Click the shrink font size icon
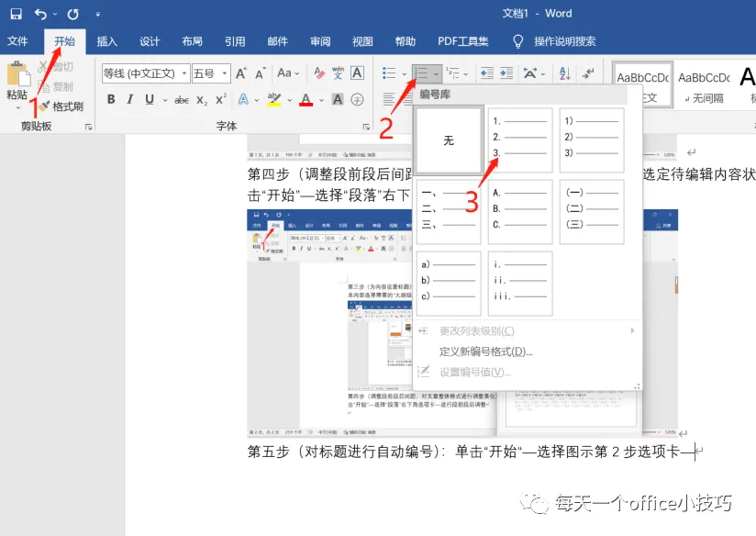The image size is (756, 536). pyautogui.click(x=261, y=73)
